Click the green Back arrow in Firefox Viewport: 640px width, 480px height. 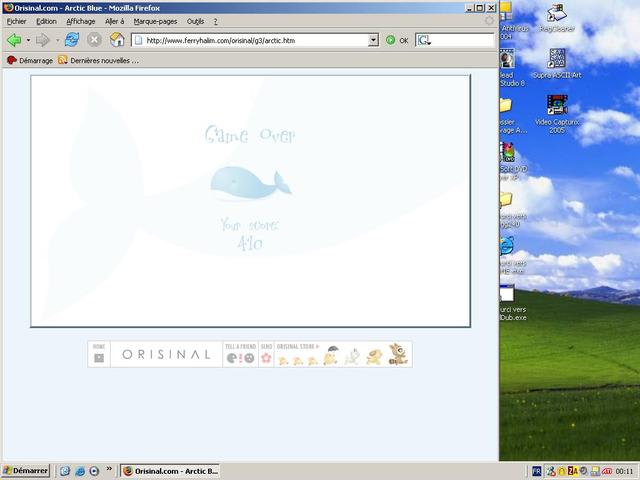coord(14,40)
